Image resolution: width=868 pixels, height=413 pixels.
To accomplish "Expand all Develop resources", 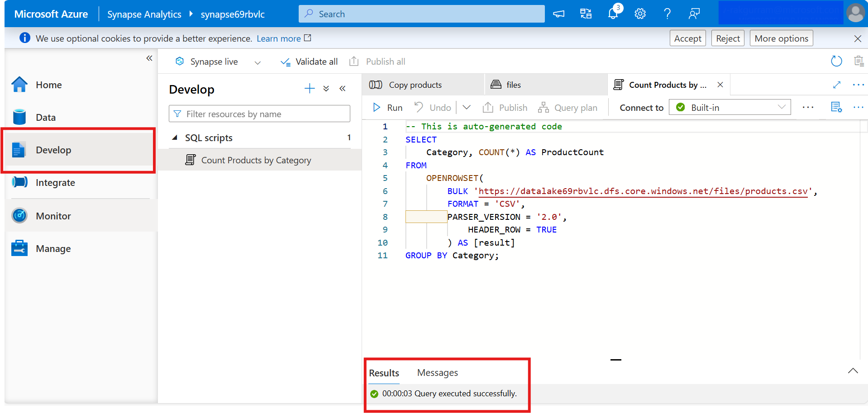I will click(326, 89).
